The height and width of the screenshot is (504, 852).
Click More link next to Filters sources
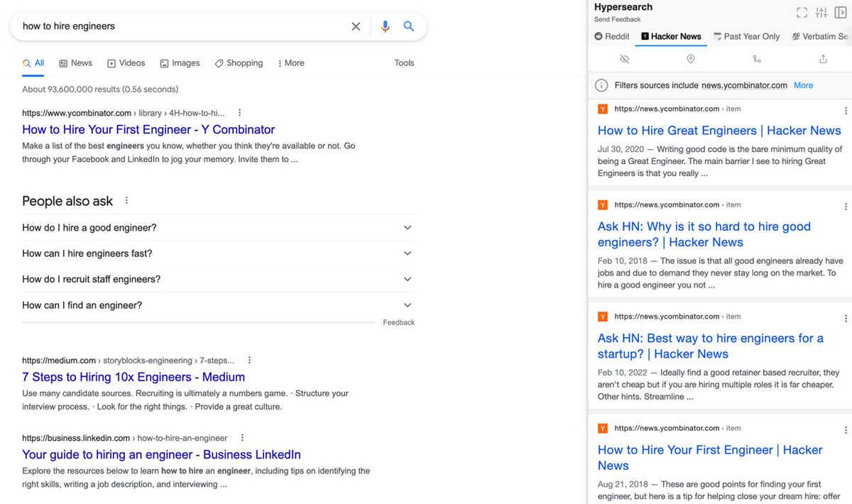pos(804,85)
